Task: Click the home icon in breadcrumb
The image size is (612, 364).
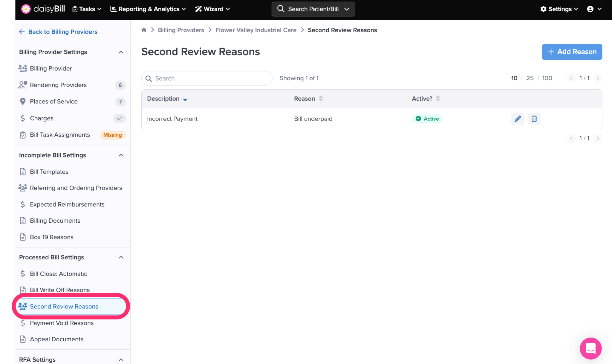Action: [144, 30]
